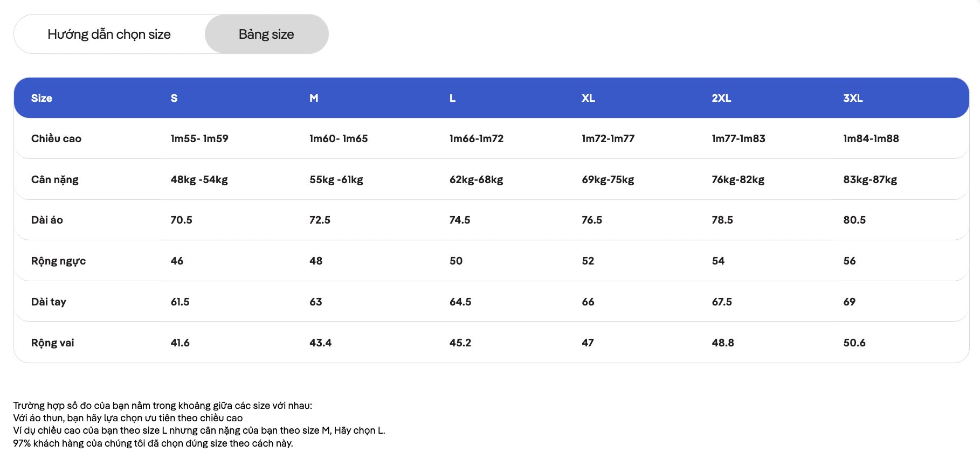
Task: Select the M size column header
Action: click(x=314, y=98)
